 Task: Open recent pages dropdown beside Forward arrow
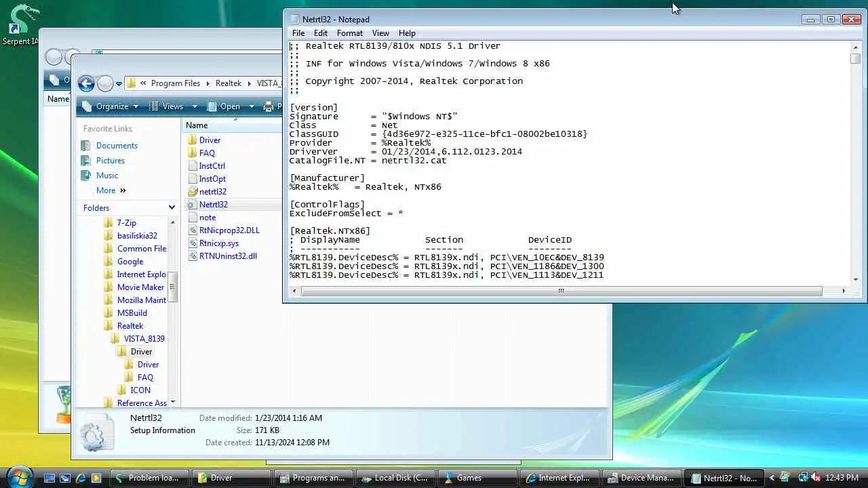point(119,84)
